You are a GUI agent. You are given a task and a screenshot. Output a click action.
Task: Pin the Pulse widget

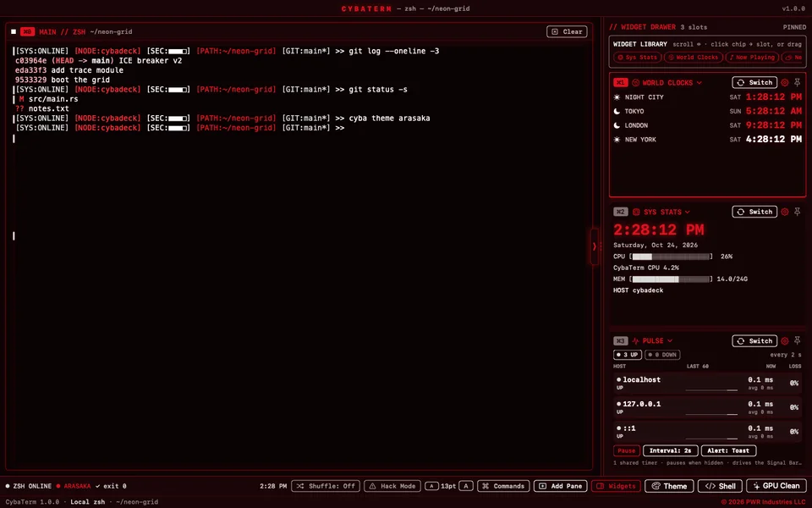pos(797,340)
